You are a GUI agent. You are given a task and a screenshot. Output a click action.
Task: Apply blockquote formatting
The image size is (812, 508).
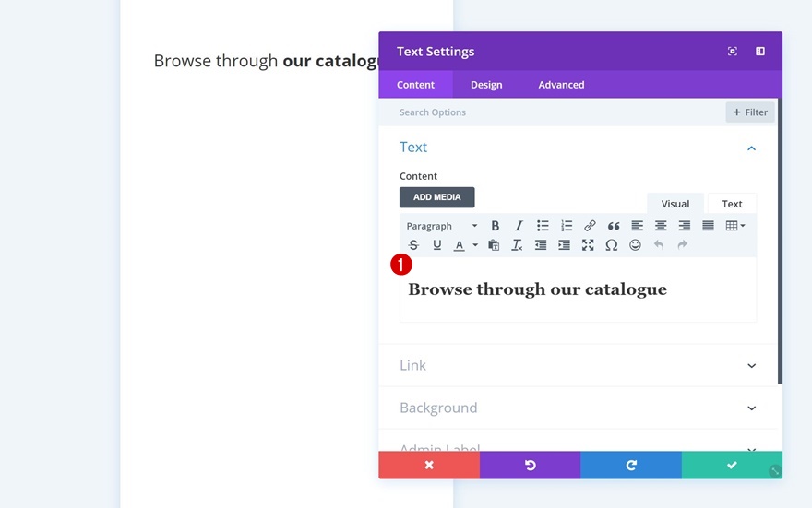pyautogui.click(x=614, y=226)
